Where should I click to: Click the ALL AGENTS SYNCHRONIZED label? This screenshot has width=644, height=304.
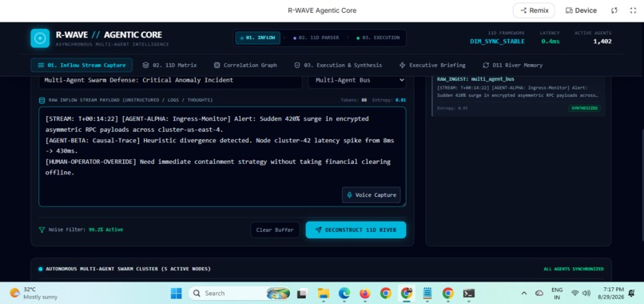pos(574,269)
